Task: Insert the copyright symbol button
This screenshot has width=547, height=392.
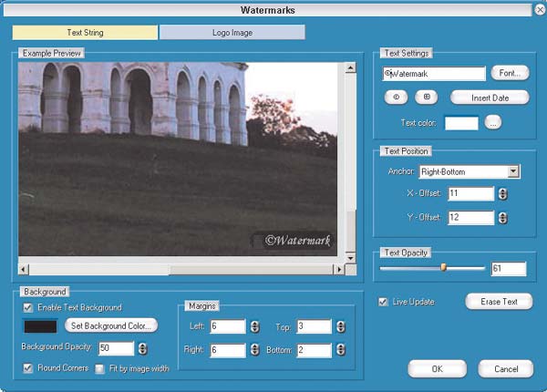Action: coord(396,97)
